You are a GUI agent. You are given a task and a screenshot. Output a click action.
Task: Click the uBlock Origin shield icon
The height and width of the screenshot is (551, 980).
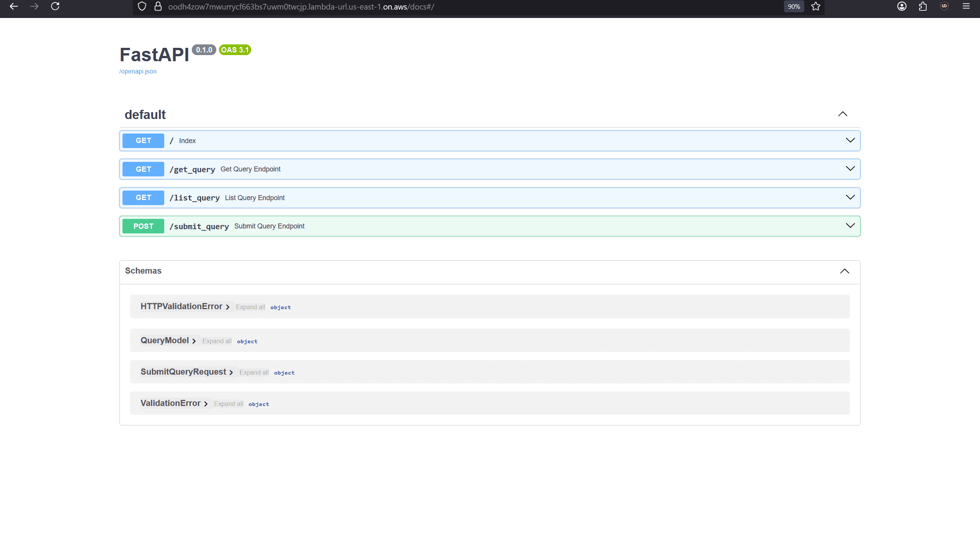tap(944, 7)
